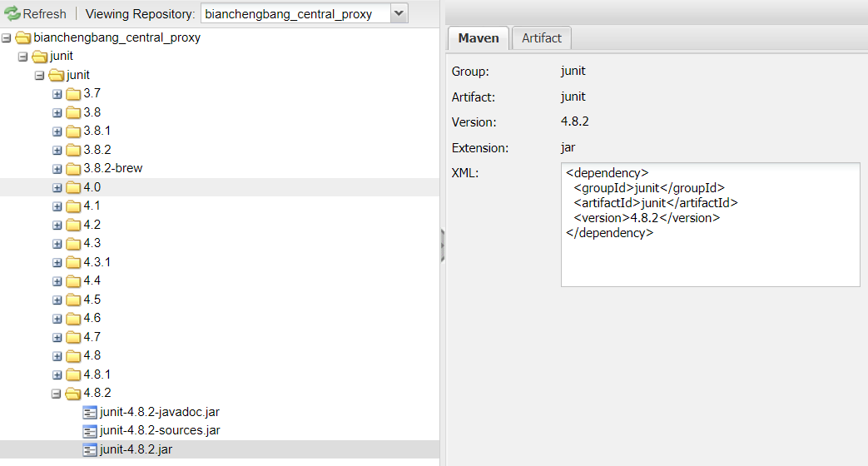The image size is (868, 466).
Task: Click the junit-4.8.2-javadoc.jar file icon
Action: click(x=90, y=412)
